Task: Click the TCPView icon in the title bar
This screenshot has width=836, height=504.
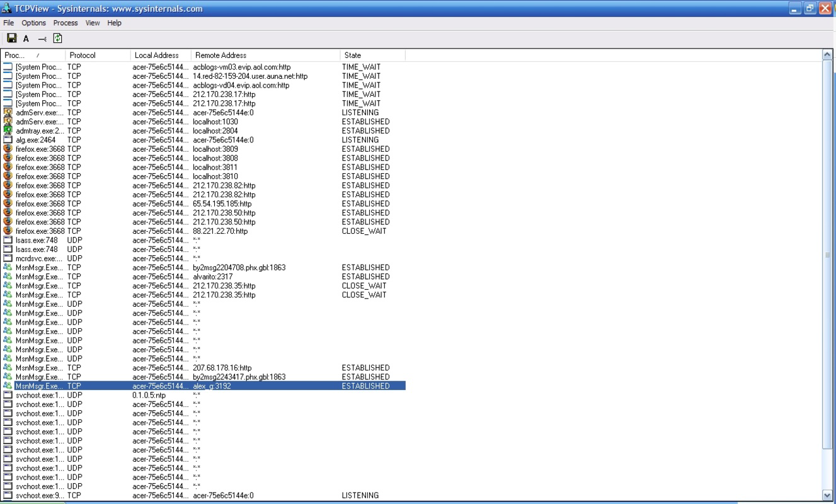Action: [x=8, y=8]
